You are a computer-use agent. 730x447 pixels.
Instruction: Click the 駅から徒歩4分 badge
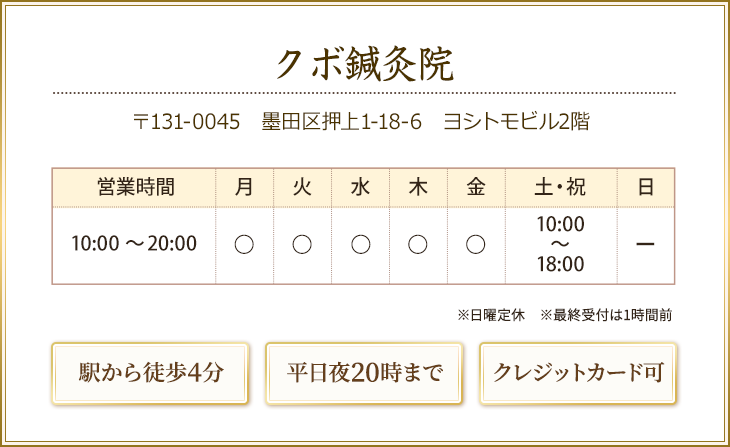click(x=150, y=373)
